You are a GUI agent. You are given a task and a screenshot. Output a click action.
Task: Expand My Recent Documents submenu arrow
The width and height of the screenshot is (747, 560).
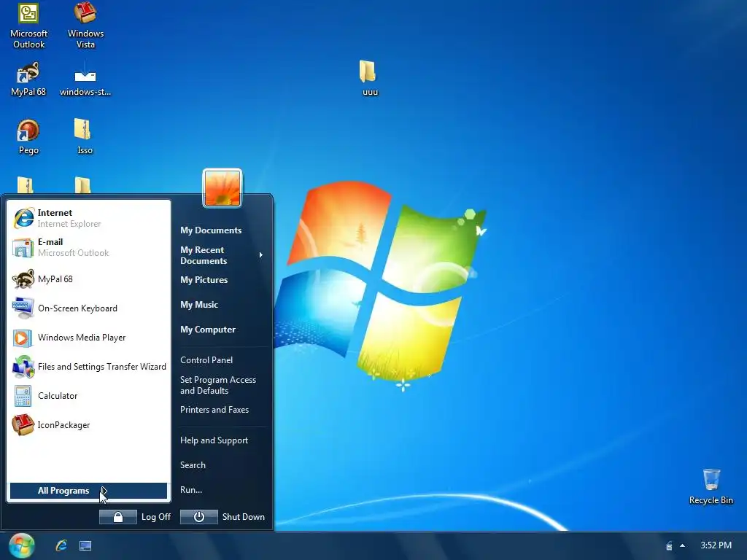260,255
